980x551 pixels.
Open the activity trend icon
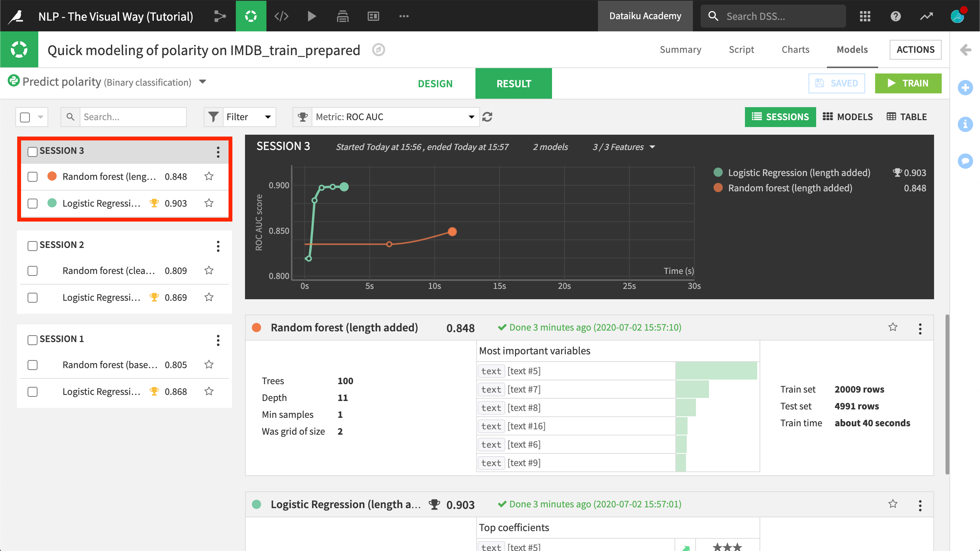[x=926, y=16]
